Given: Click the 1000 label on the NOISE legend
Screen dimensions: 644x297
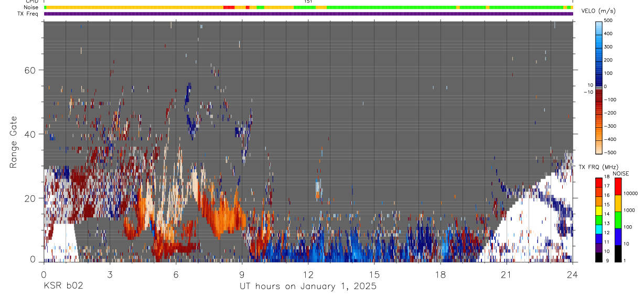Looking at the screenshot, I should click(629, 210).
